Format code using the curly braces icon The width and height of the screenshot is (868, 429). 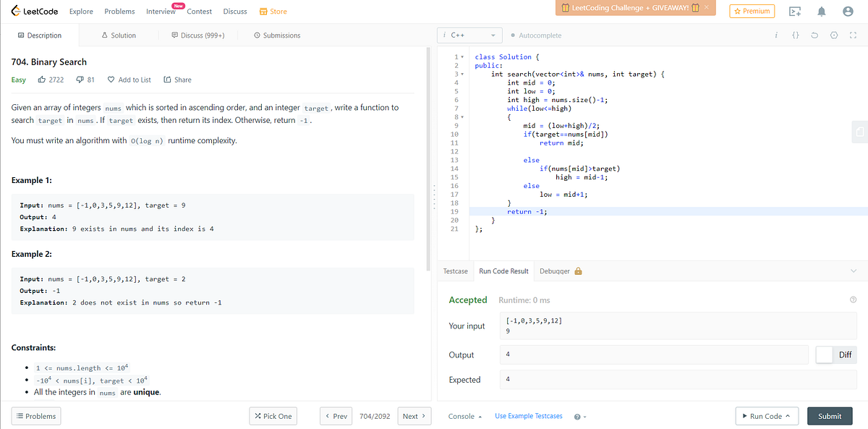click(796, 35)
